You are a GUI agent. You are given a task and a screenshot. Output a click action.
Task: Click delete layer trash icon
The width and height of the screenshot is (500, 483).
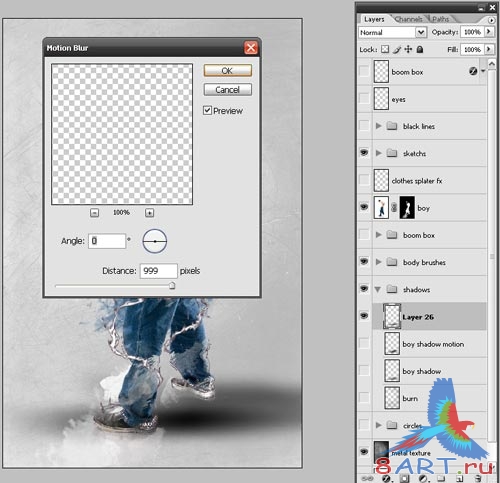[x=478, y=479]
